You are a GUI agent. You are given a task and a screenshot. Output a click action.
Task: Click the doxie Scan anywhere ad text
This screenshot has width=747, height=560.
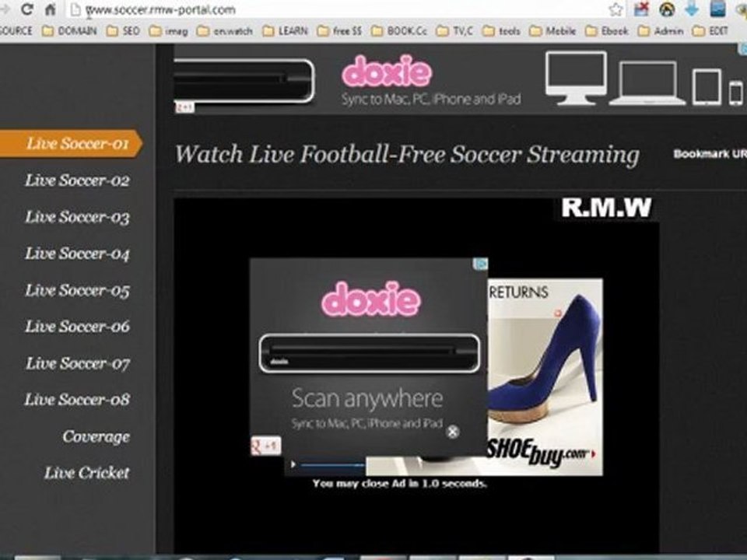point(367,398)
